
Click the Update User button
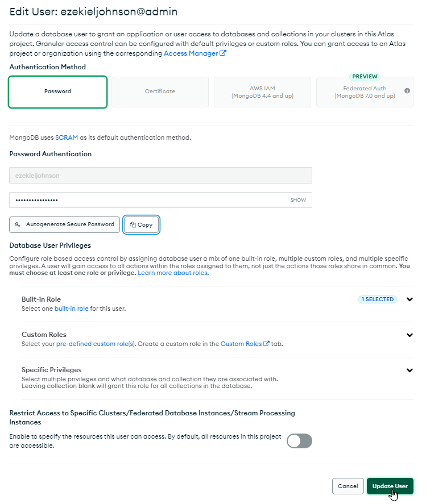pyautogui.click(x=390, y=486)
